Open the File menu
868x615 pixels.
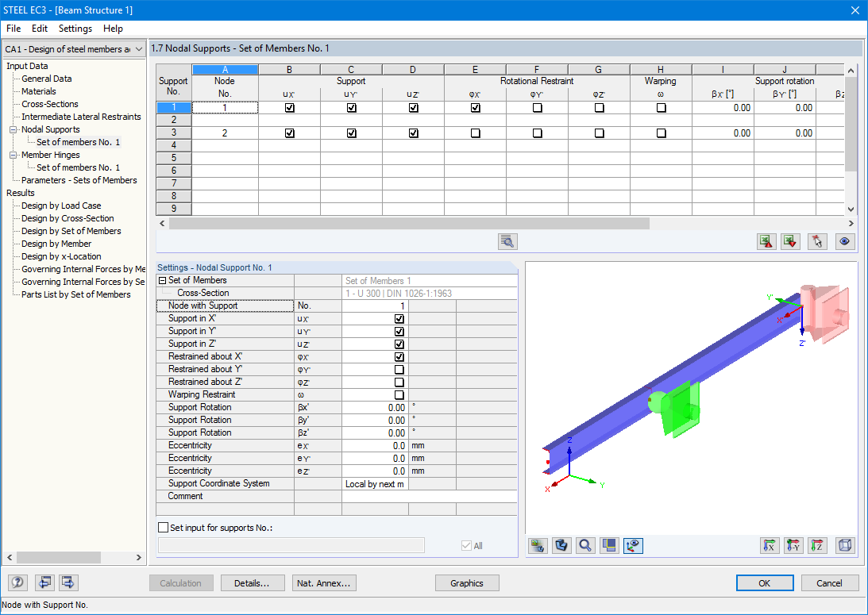13,28
